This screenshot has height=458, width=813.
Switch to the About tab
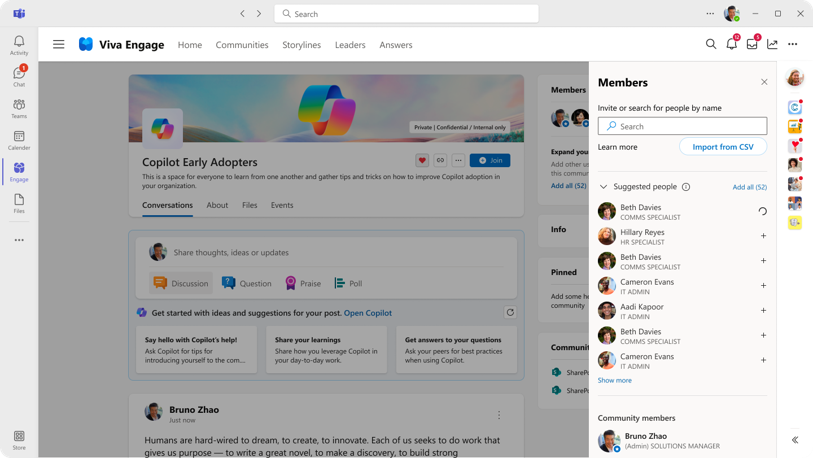(217, 205)
